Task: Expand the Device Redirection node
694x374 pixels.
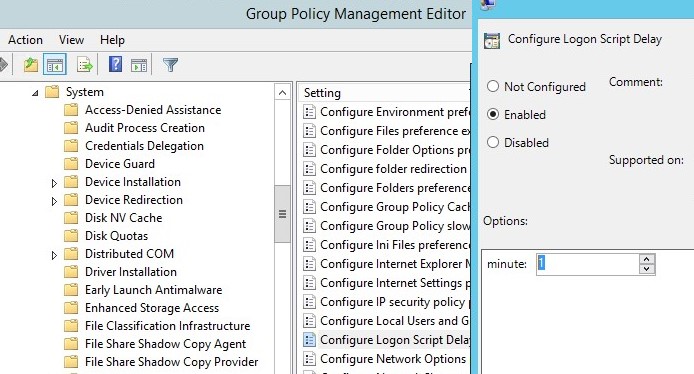Action: pyautogui.click(x=54, y=201)
